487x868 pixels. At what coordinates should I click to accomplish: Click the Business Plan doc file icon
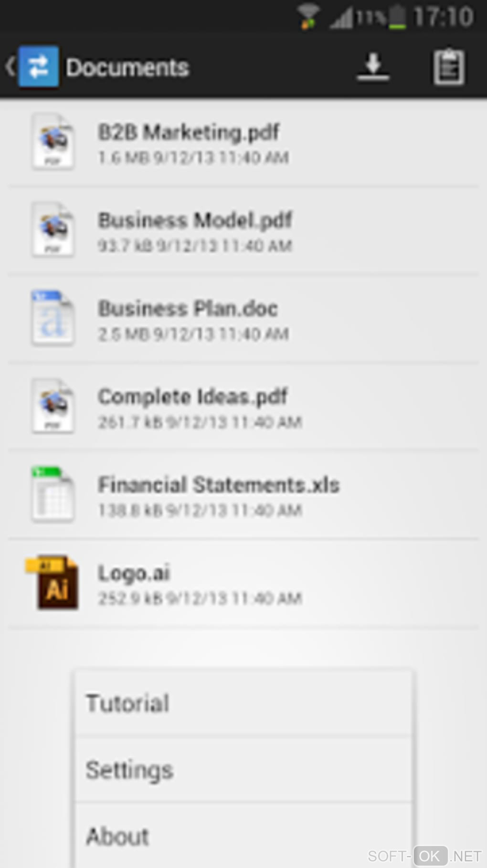tap(53, 318)
